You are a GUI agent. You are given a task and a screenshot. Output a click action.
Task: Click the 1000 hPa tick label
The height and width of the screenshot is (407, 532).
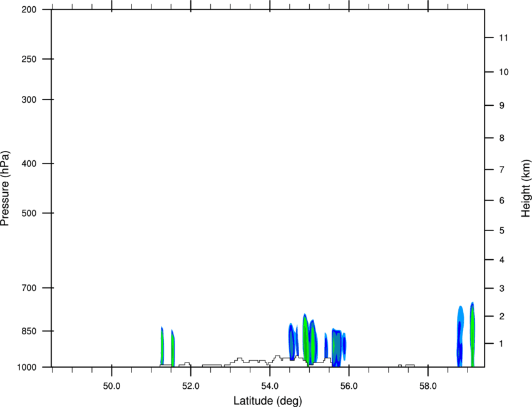(26, 368)
